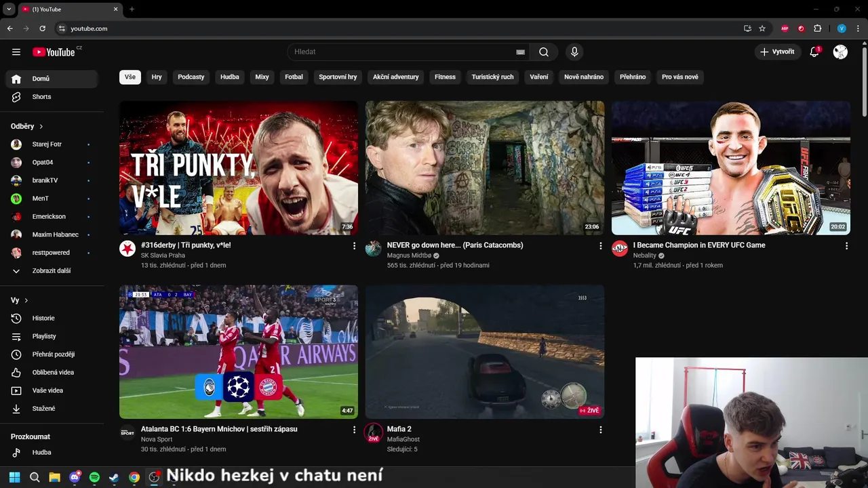Select the Fotbal filter chip

(294, 77)
